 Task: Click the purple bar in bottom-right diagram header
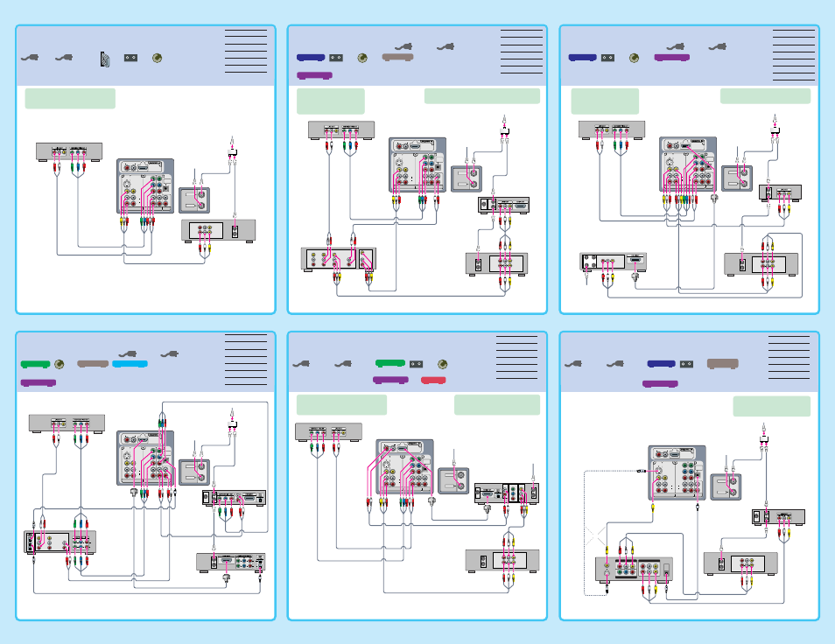[660, 384]
